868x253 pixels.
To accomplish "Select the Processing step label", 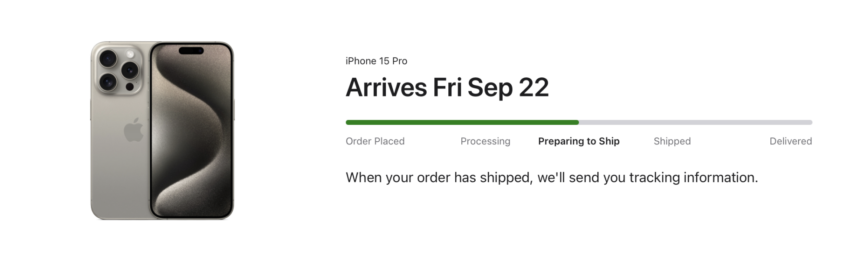I will click(485, 141).
